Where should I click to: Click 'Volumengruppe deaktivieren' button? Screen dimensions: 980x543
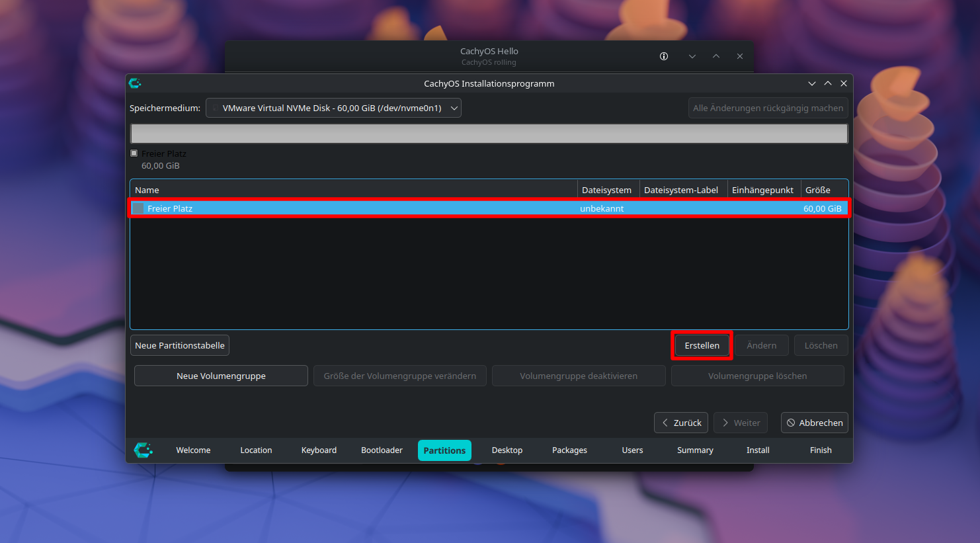(x=579, y=376)
